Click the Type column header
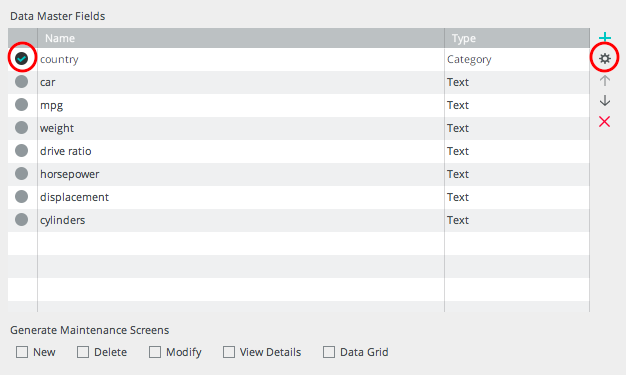The width and height of the screenshot is (626, 375). tap(517, 38)
